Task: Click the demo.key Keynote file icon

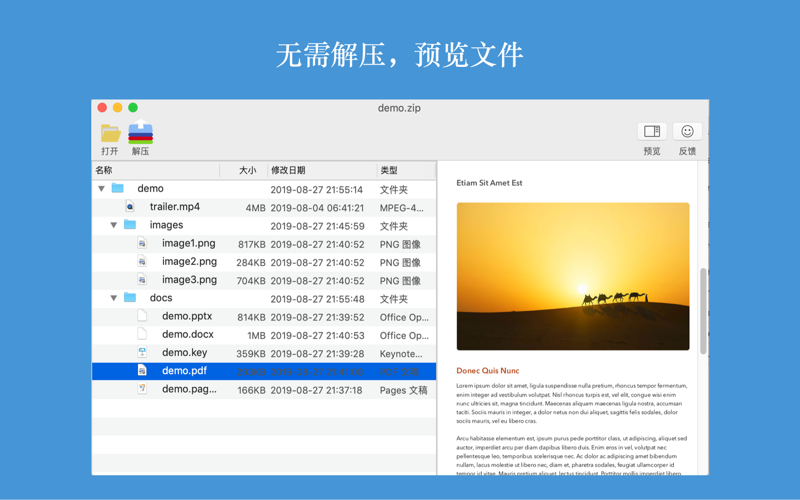Action: click(142, 353)
